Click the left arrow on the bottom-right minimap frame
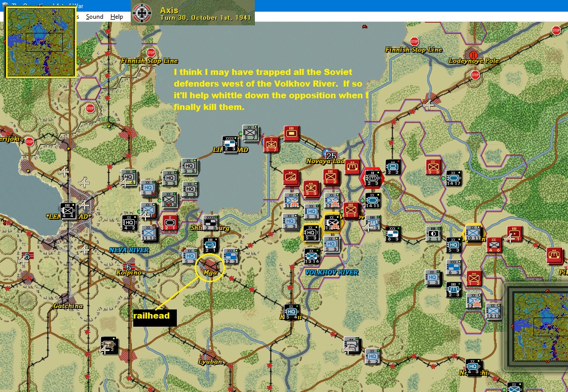568x392 pixels. [512, 327]
